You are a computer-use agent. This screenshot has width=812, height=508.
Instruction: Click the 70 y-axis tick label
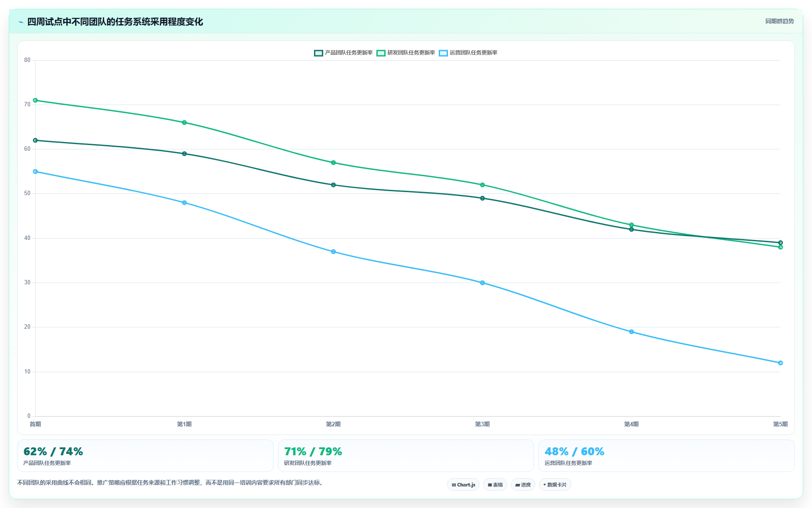pyautogui.click(x=27, y=105)
